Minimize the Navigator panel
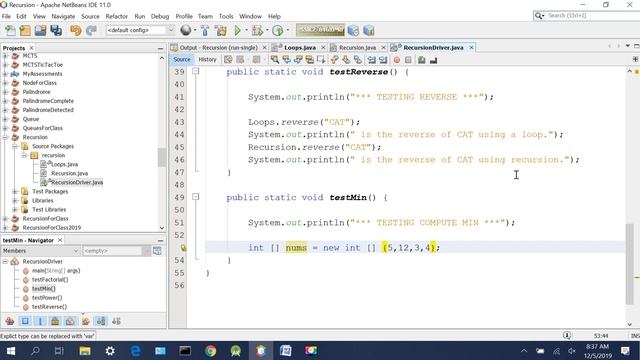Image resolution: width=640 pixels, height=360 pixels. (x=160, y=240)
